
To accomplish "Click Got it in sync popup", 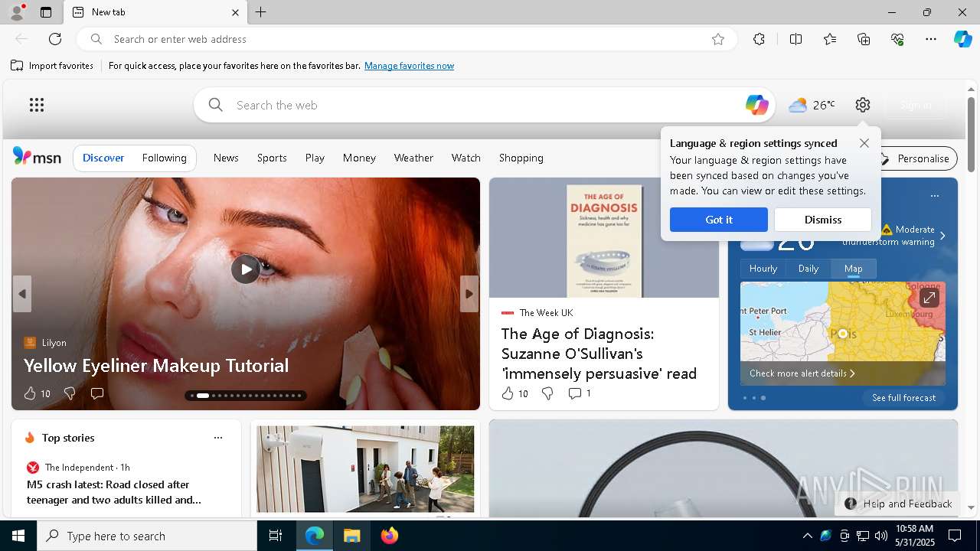I will [x=719, y=220].
